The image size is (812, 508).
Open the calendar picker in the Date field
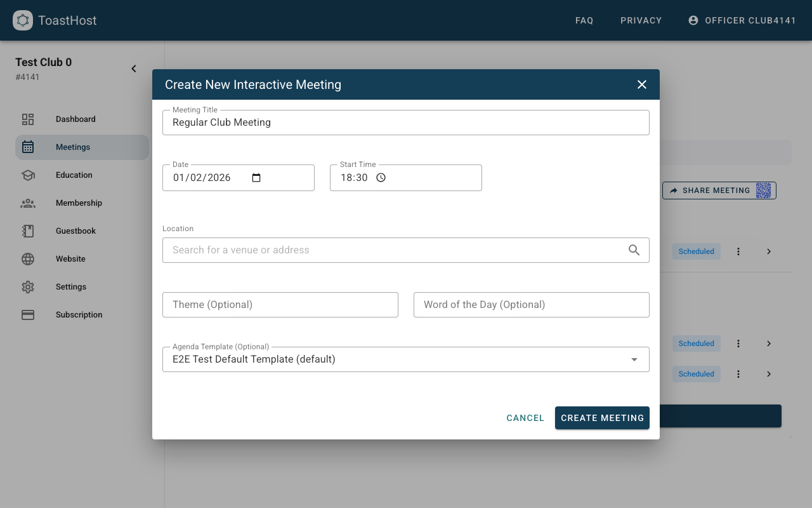point(256,178)
